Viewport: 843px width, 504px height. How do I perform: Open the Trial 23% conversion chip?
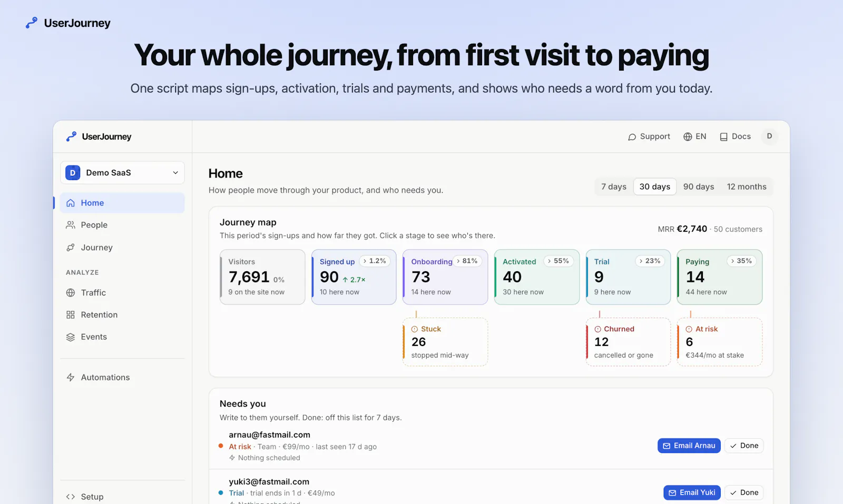pyautogui.click(x=650, y=261)
